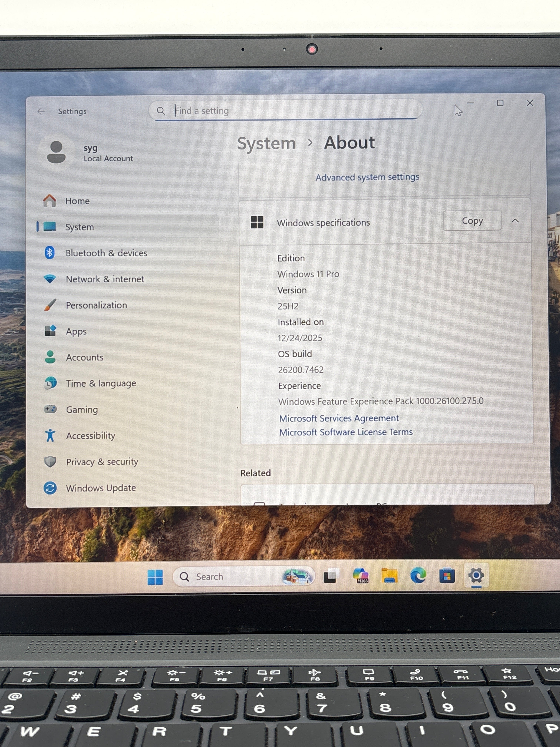Click the Windows logo in specifications card
This screenshot has width=560, height=747.
pyautogui.click(x=257, y=222)
